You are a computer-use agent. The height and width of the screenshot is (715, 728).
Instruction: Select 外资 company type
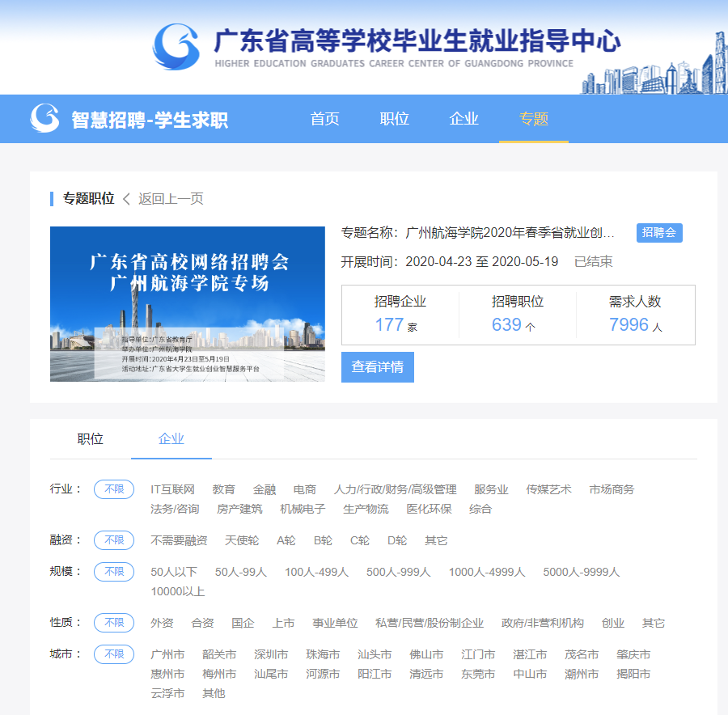point(162,623)
